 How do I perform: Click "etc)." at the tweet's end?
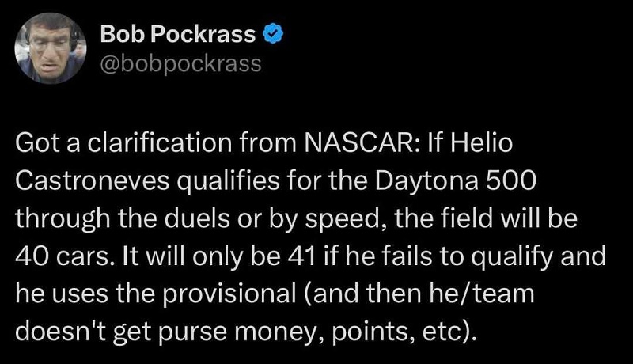pos(447,332)
